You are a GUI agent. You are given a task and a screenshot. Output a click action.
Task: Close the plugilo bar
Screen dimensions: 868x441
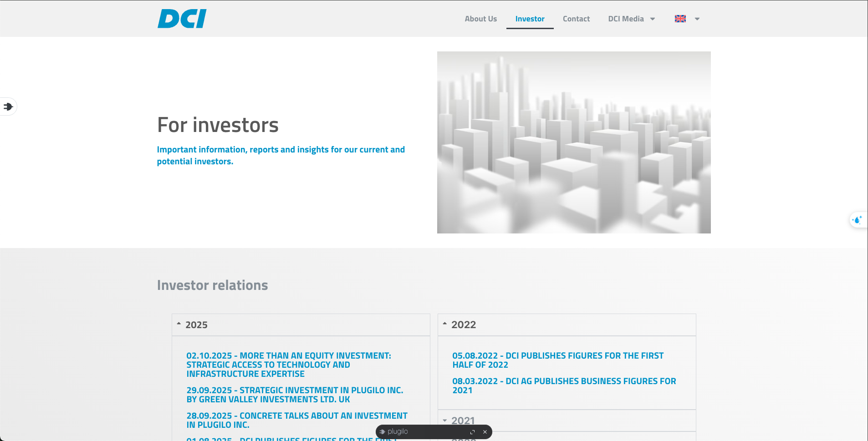[x=485, y=432]
